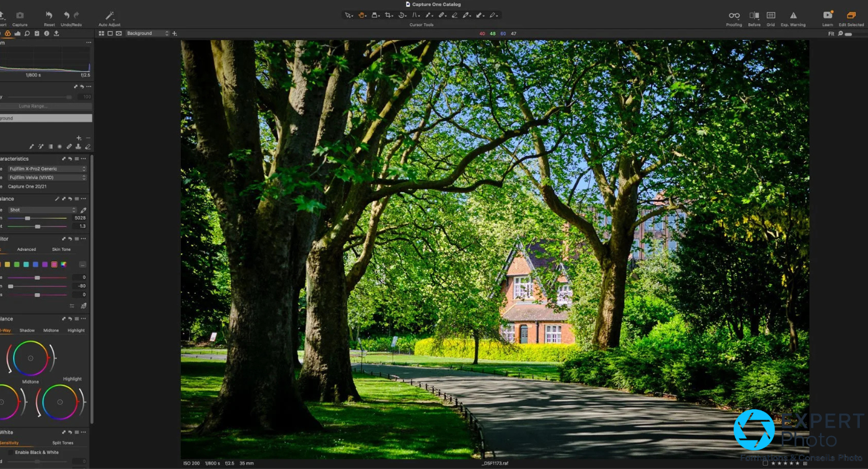Image resolution: width=868 pixels, height=469 pixels.
Task: Select the Radial Gradient mask tool
Action: click(60, 147)
